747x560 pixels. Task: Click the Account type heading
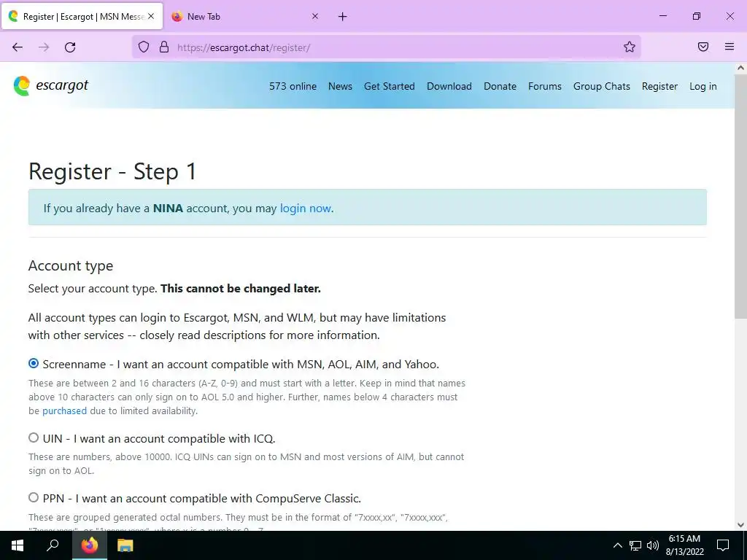pyautogui.click(x=71, y=265)
